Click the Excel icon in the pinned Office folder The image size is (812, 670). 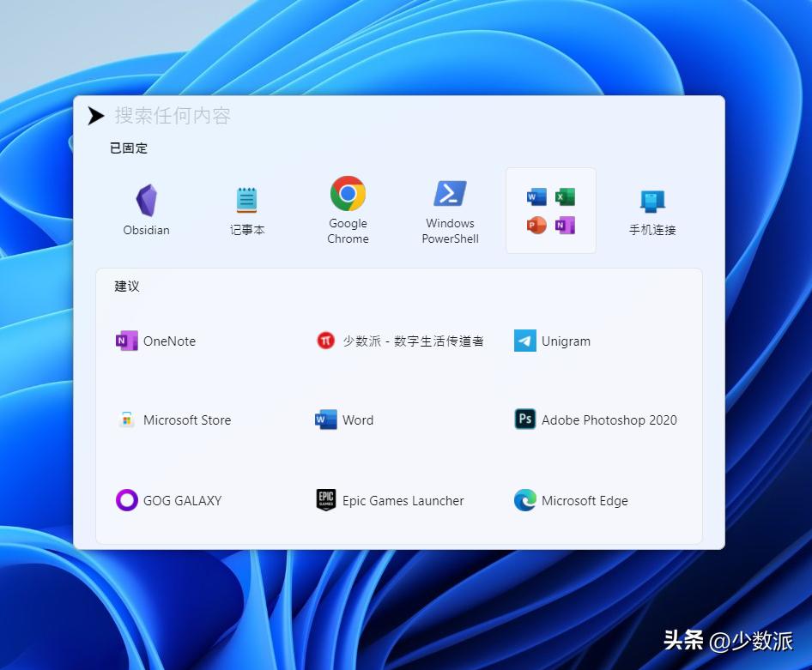click(565, 197)
